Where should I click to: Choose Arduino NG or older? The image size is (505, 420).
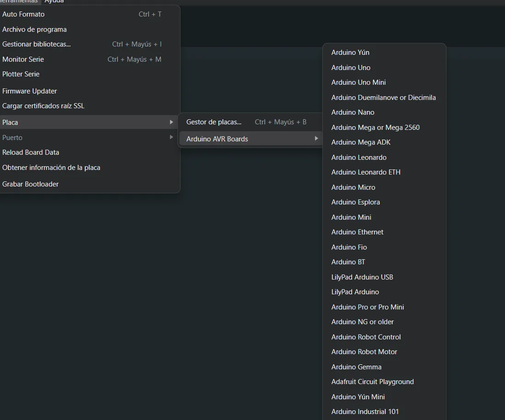[384, 322]
